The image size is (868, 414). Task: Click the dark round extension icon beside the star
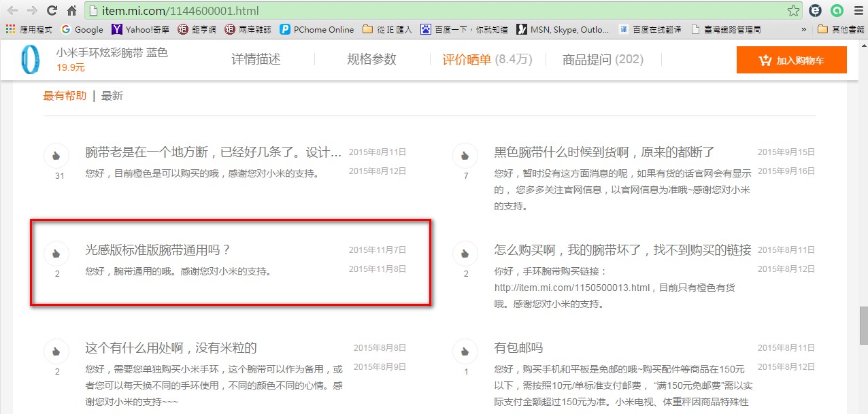[815, 11]
